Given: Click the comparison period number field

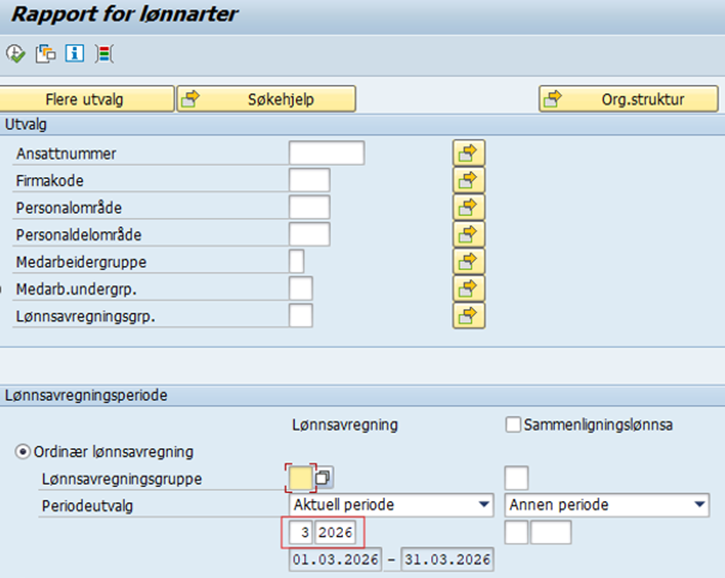Looking at the screenshot, I should pos(516,532).
